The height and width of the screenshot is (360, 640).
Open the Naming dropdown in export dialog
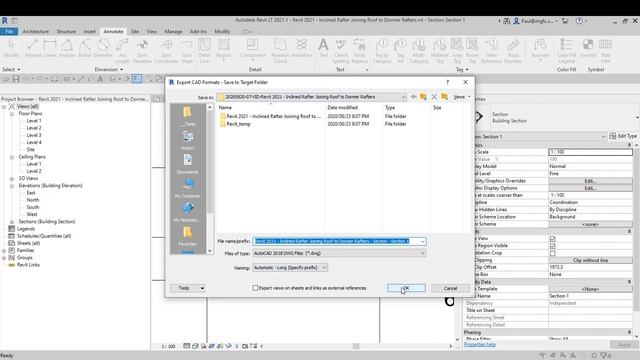[324, 268]
